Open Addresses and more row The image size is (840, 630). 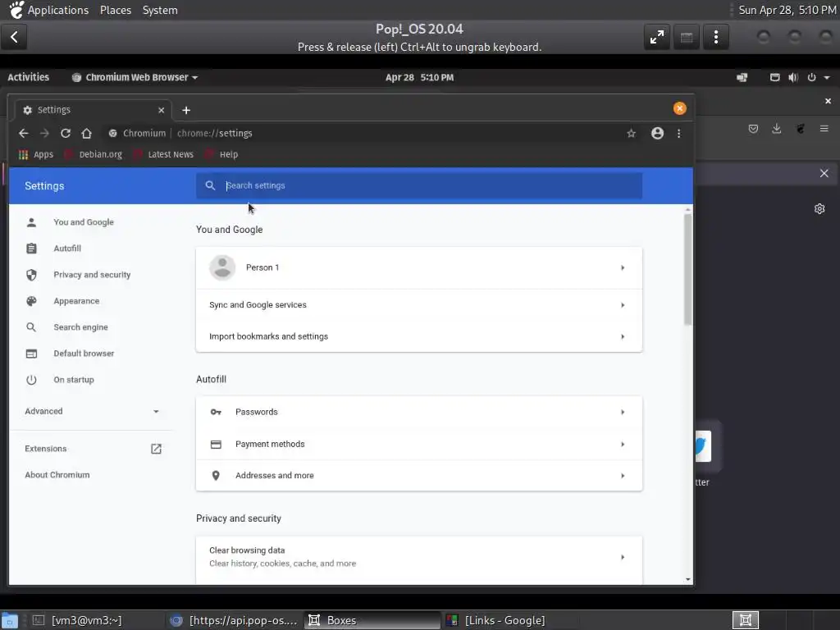tap(419, 476)
